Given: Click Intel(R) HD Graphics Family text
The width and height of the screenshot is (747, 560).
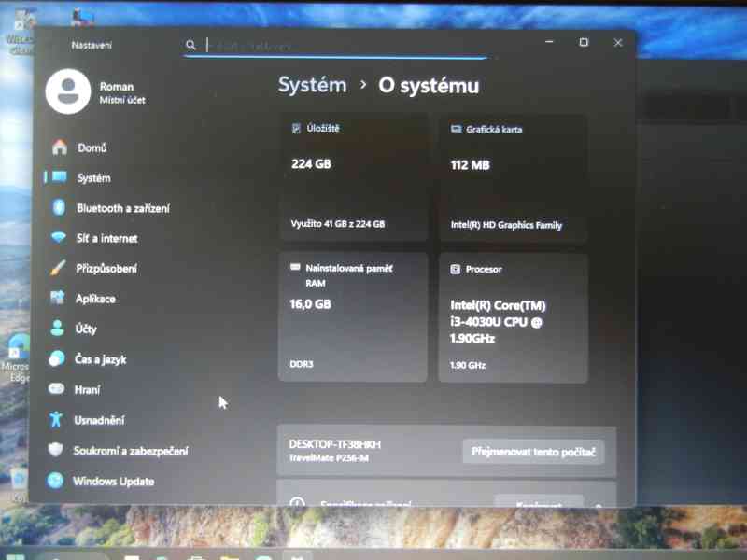Looking at the screenshot, I should [x=506, y=225].
